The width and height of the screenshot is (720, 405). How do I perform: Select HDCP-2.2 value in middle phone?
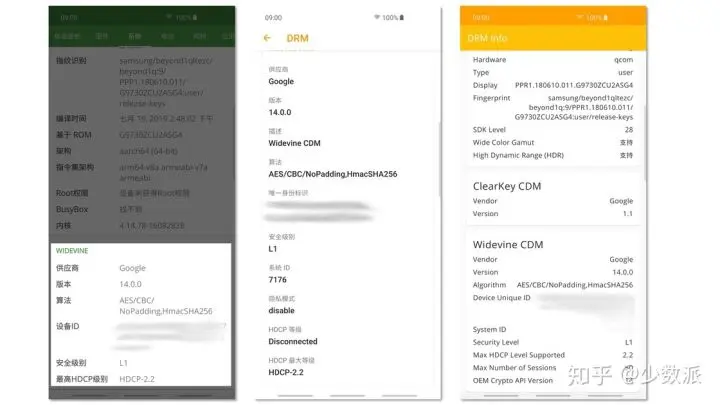pos(286,372)
